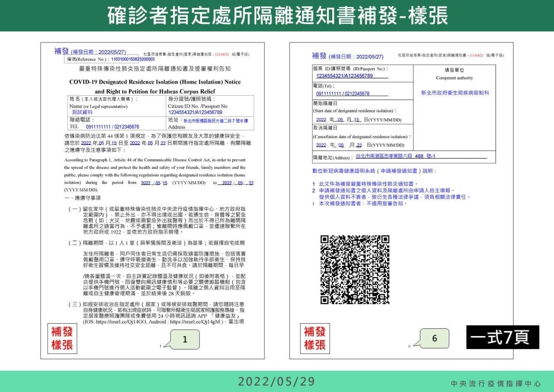Click the Citizen ID/Passport number on page 1

click(x=195, y=112)
